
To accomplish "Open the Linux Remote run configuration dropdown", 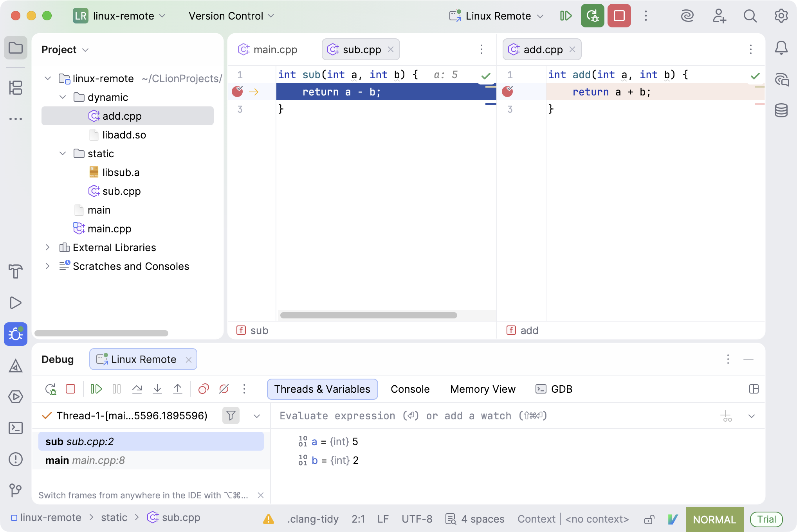I will (497, 16).
